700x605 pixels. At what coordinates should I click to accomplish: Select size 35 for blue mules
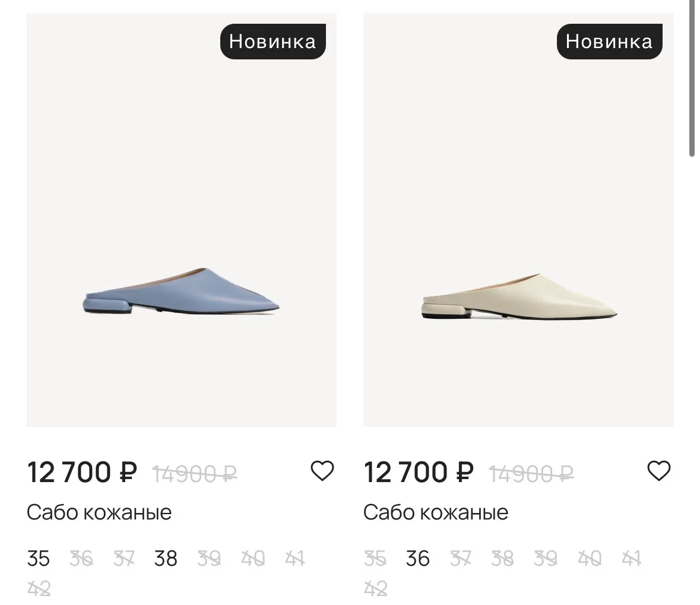39,559
